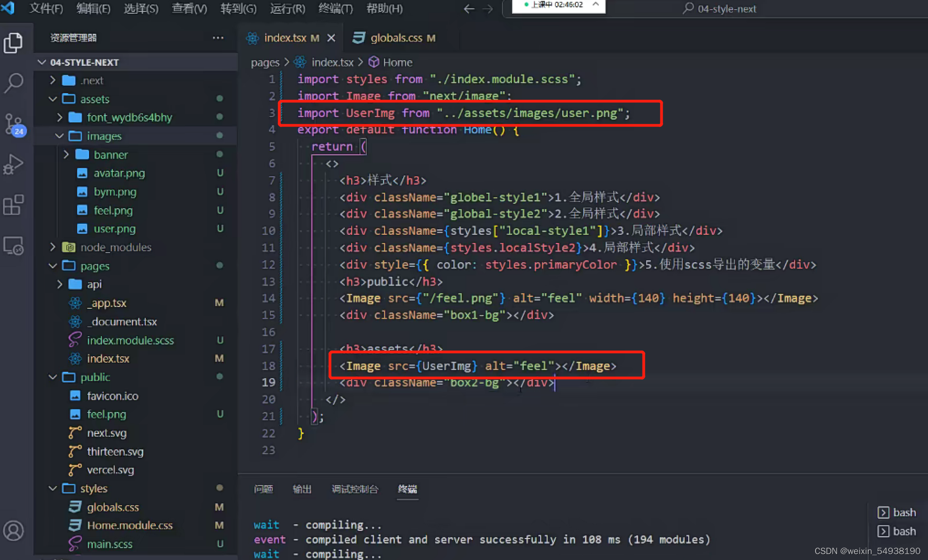928x560 pixels.
Task: Open feel.png under assets images
Action: point(113,211)
